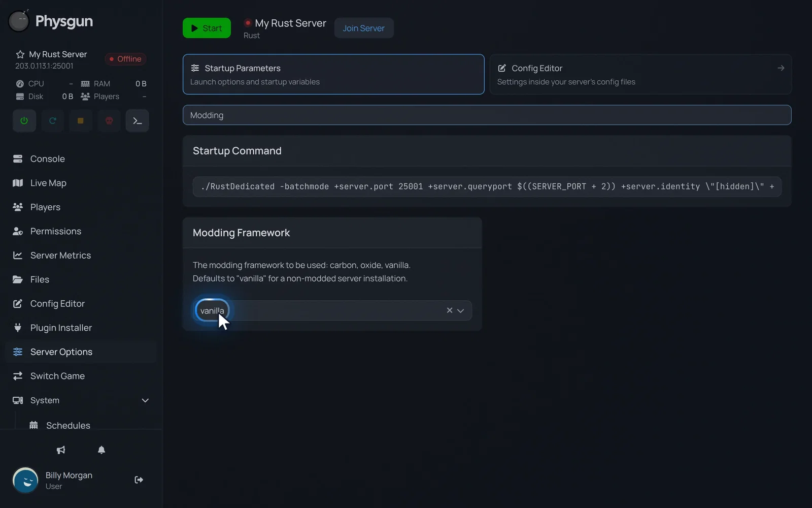812x508 pixels.
Task: Click the green power start icon
Action: pyautogui.click(x=24, y=121)
